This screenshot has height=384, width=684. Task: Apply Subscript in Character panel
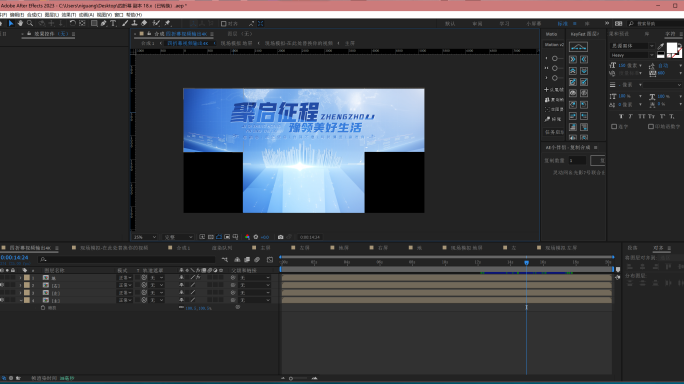tap(672, 117)
